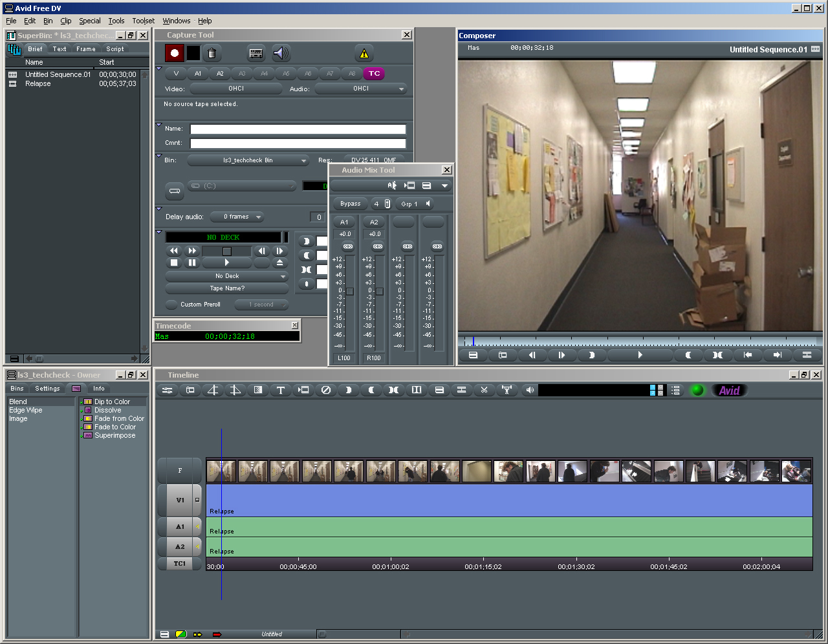This screenshot has height=644, width=828.
Task: Click the trash icon in Capture Tool
Action: 212,53
